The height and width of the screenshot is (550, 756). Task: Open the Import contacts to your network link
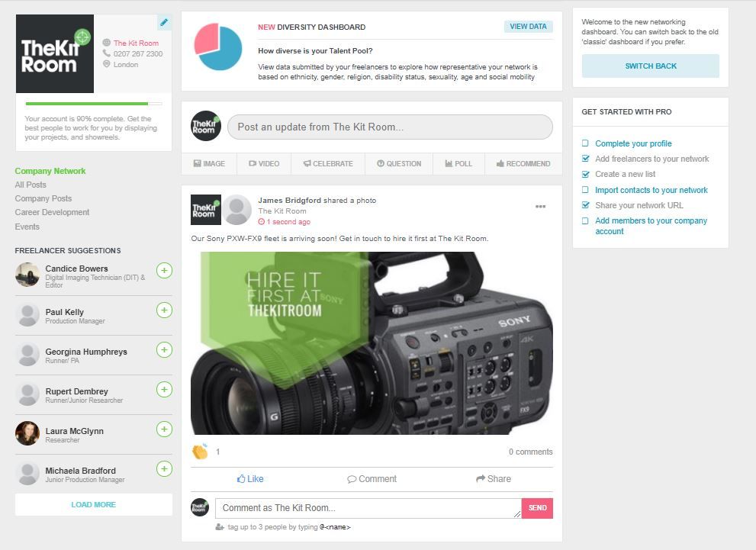point(651,190)
